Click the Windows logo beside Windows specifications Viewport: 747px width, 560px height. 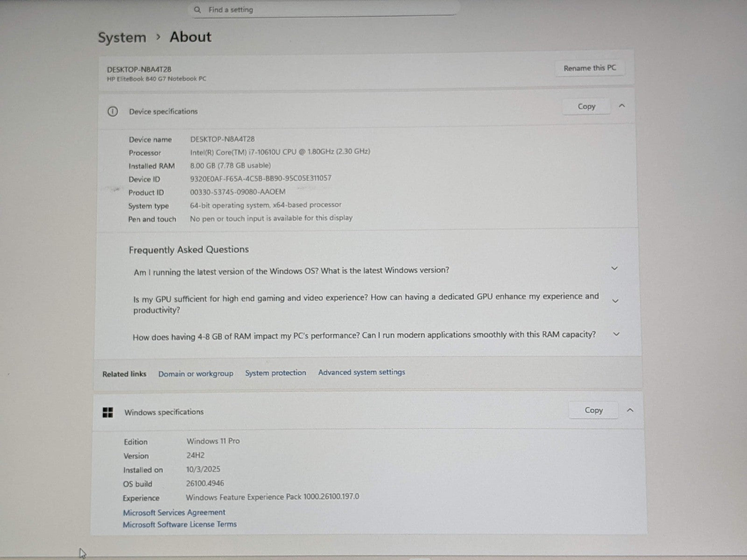tap(108, 413)
